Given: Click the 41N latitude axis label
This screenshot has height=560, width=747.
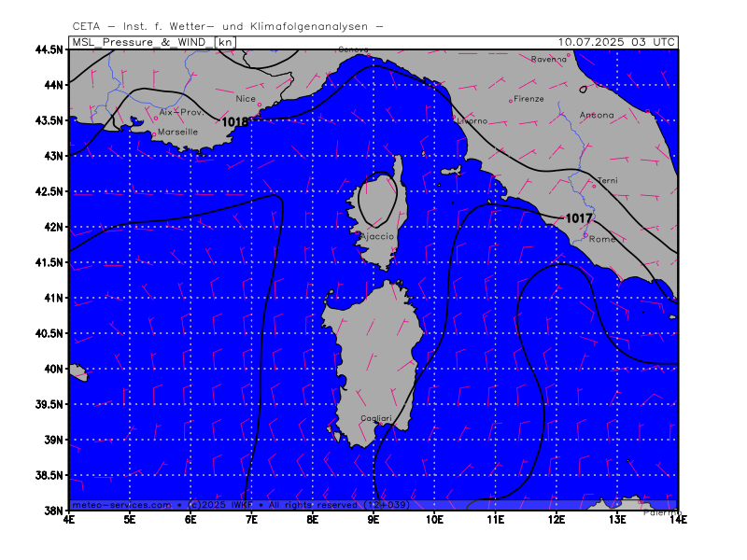Looking at the screenshot, I should click(x=53, y=298).
